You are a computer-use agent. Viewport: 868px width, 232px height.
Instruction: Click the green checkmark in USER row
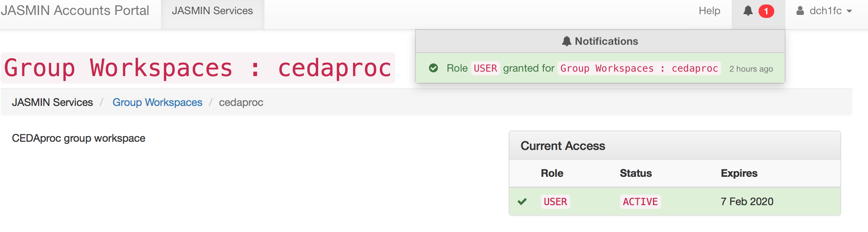522,202
